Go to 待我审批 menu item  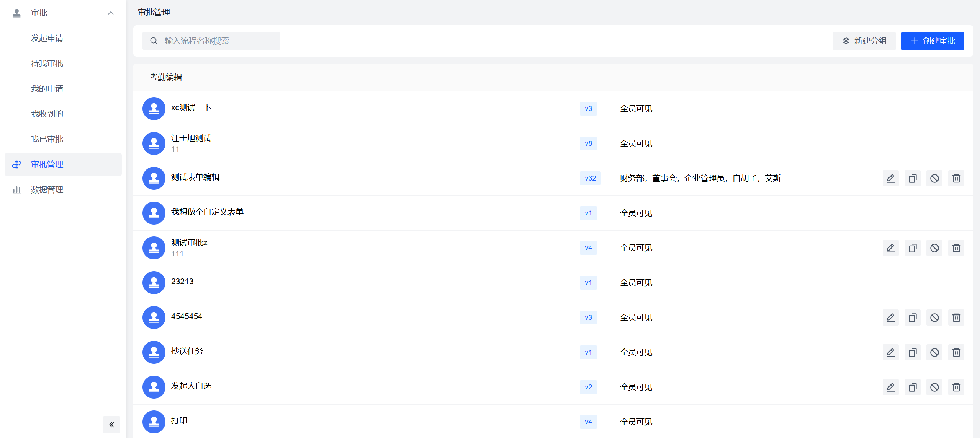click(x=47, y=64)
